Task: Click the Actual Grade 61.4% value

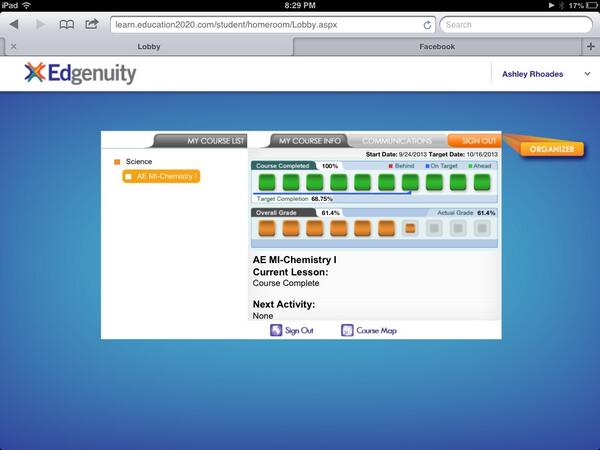Action: click(486, 213)
